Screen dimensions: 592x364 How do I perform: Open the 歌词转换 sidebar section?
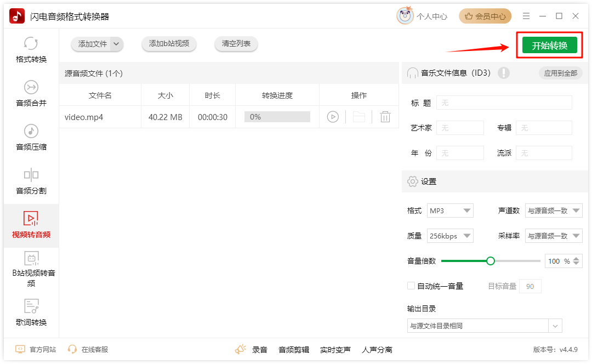[31, 312]
